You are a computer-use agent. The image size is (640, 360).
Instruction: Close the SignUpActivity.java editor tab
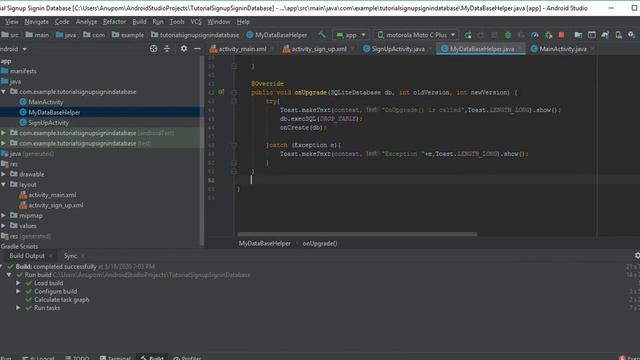(x=430, y=49)
